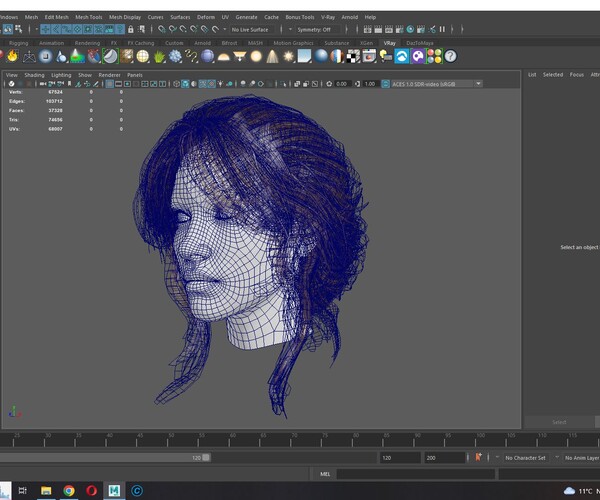This screenshot has width=600, height=500.
Task: Open the No Live Surface field dropdown
Action: tap(254, 29)
